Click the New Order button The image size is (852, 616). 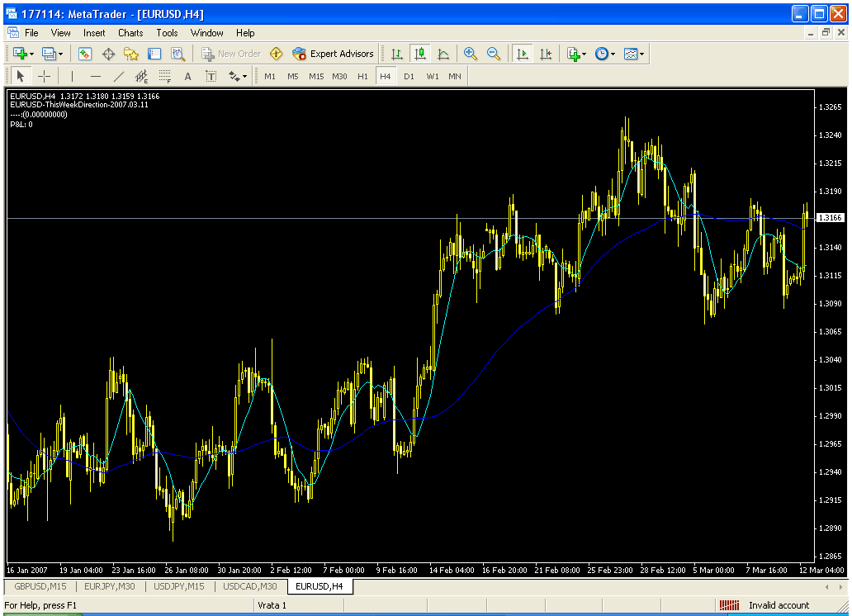231,54
